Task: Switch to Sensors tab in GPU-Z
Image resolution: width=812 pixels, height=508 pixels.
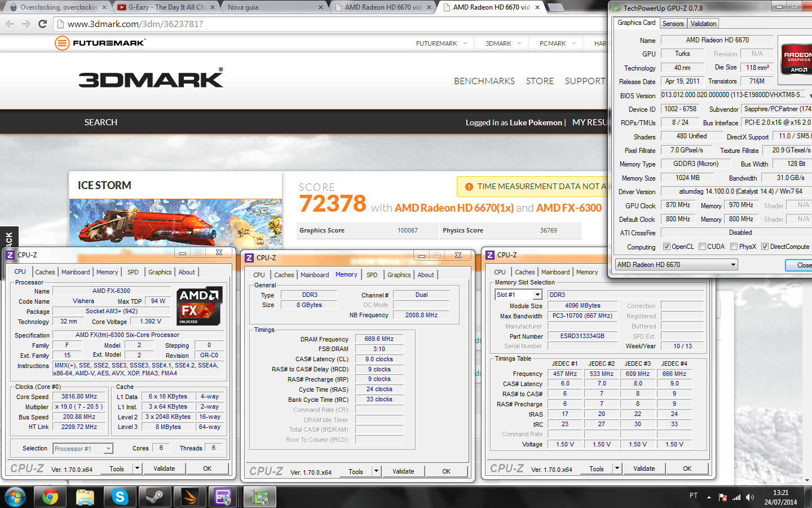Action: tap(673, 24)
